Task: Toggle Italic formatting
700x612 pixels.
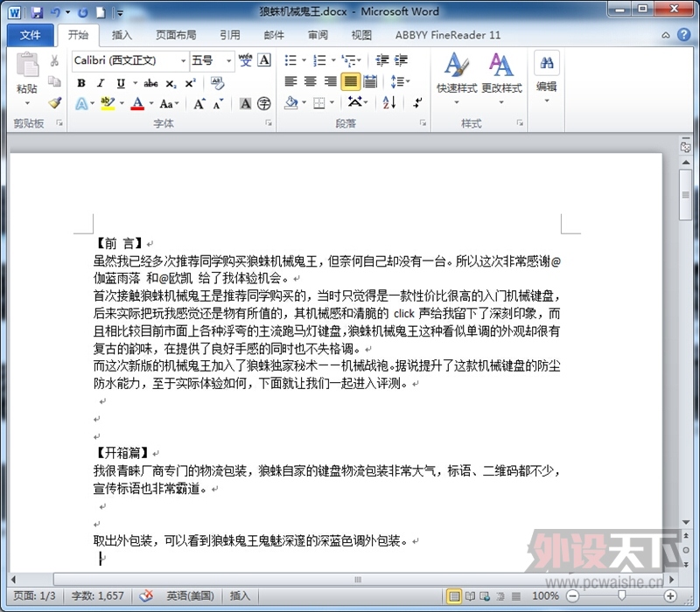Action: click(x=101, y=83)
